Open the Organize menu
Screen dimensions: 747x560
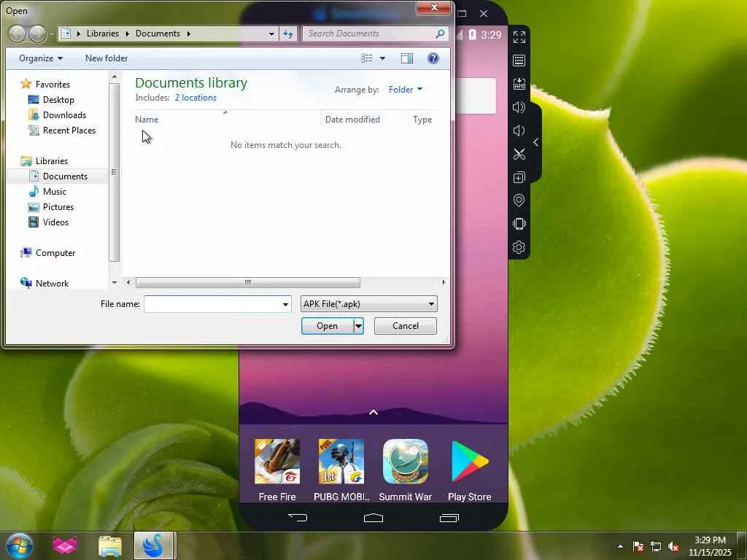pos(41,58)
